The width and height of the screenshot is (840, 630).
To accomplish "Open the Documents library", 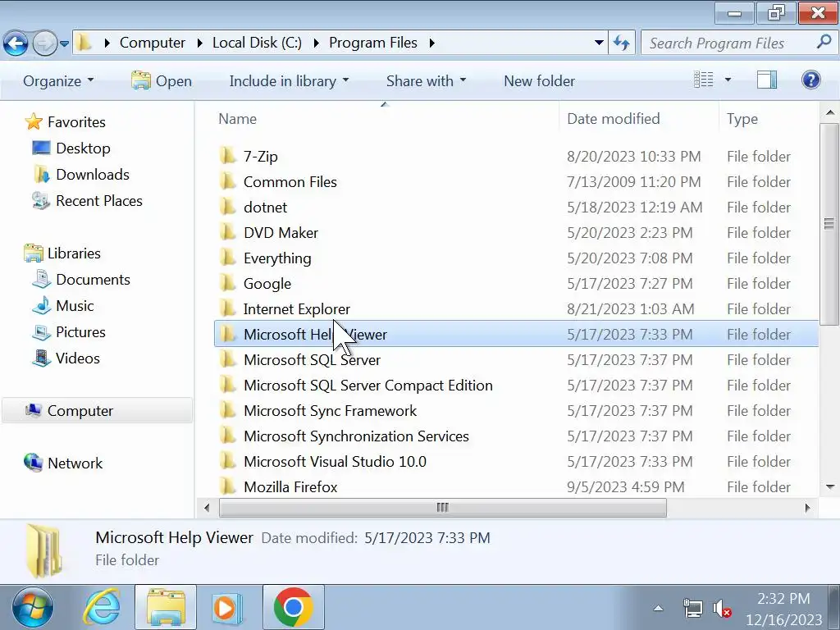I will (x=81, y=280).
